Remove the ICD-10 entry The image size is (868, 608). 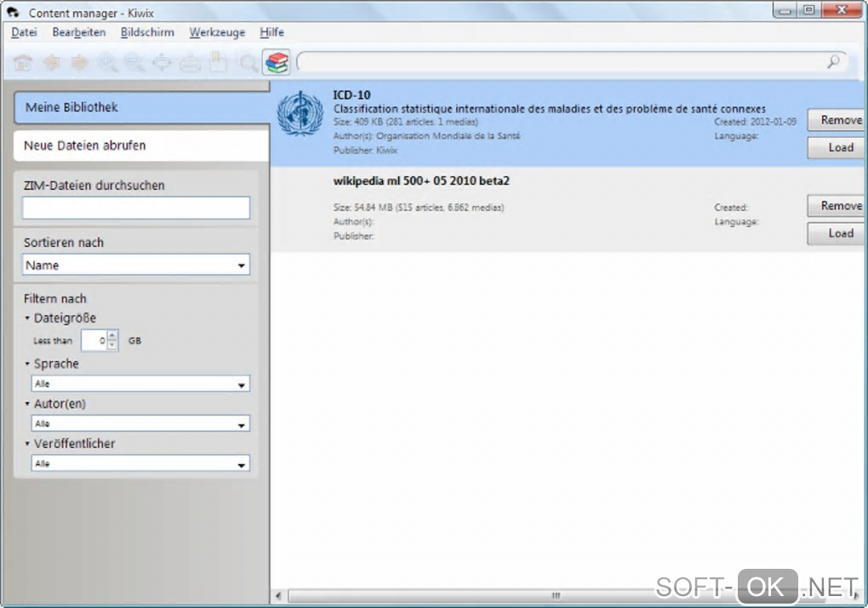pyautogui.click(x=837, y=119)
